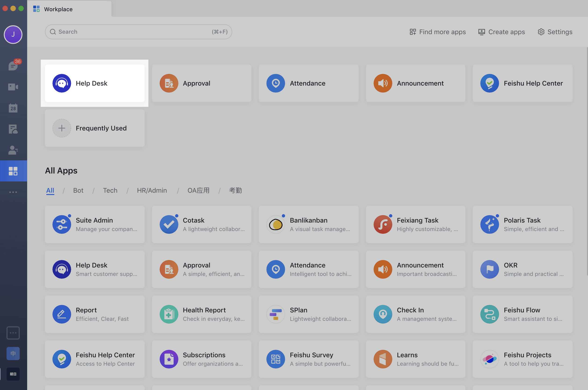Open the Feishu Survey app
The height and width of the screenshot is (390, 588).
pos(309,359)
